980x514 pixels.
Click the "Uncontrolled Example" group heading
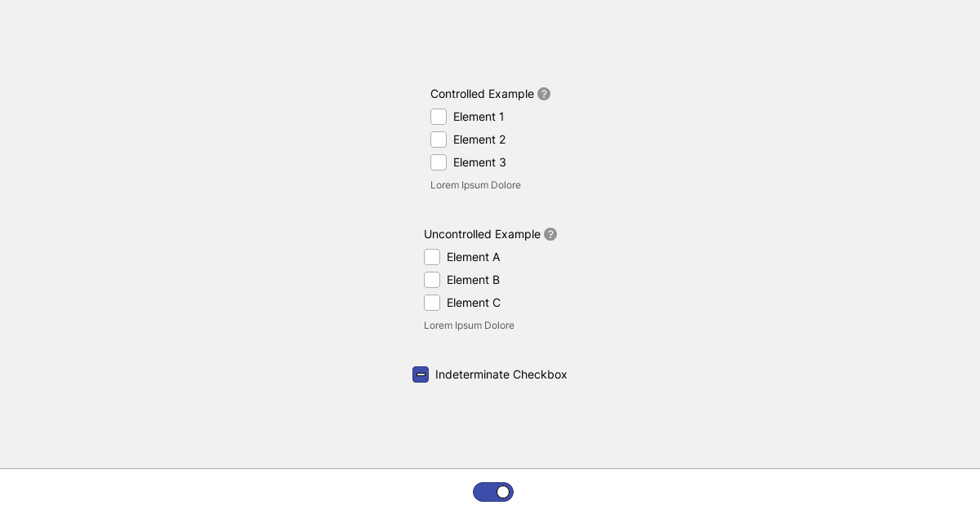482,234
